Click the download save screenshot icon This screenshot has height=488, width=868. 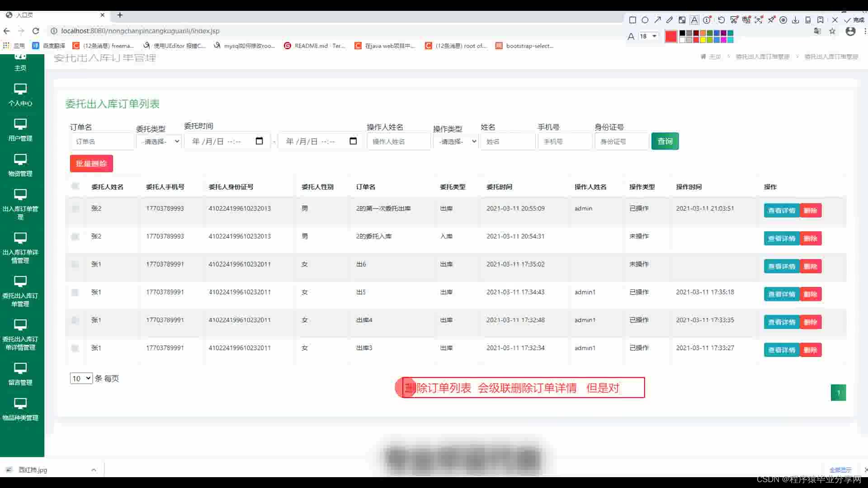coord(795,20)
